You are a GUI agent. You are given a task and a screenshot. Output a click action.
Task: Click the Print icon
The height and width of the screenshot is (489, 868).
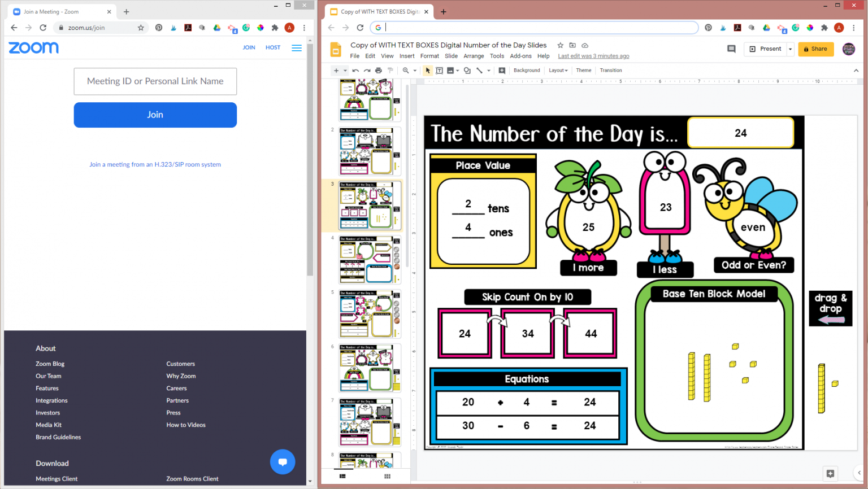click(x=379, y=70)
